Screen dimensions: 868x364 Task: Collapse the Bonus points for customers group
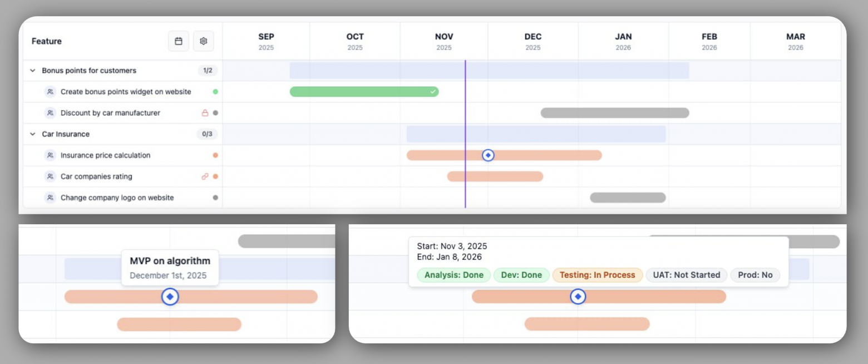pos(33,71)
